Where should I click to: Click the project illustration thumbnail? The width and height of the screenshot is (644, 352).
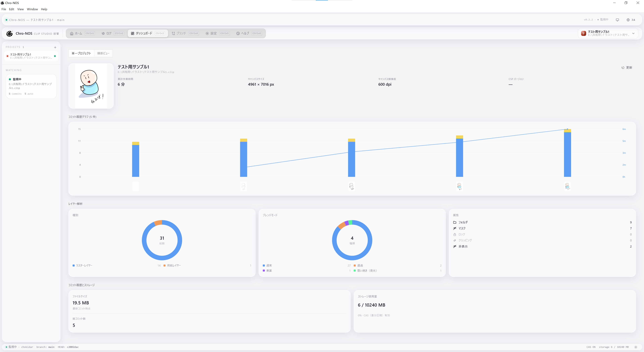pyautogui.click(x=91, y=86)
